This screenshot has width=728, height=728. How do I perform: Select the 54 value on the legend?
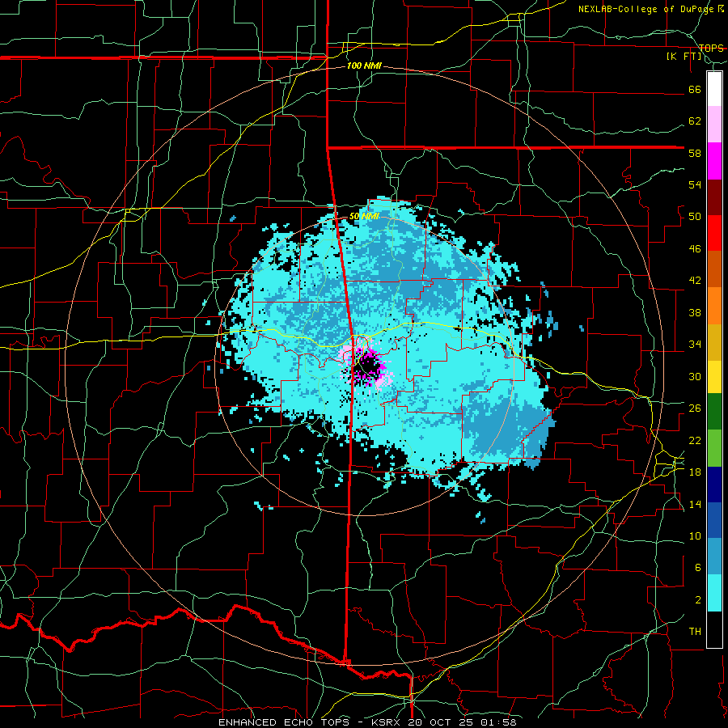pyautogui.click(x=695, y=184)
